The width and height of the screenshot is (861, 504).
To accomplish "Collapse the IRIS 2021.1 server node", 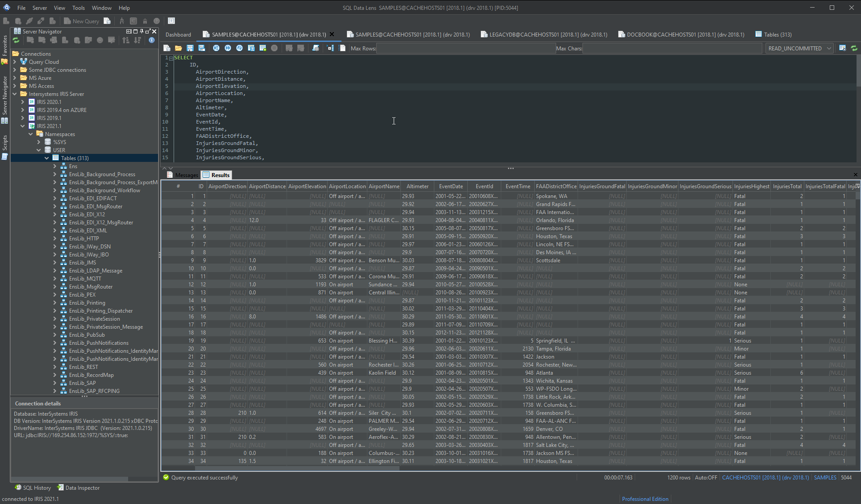I will 23,126.
